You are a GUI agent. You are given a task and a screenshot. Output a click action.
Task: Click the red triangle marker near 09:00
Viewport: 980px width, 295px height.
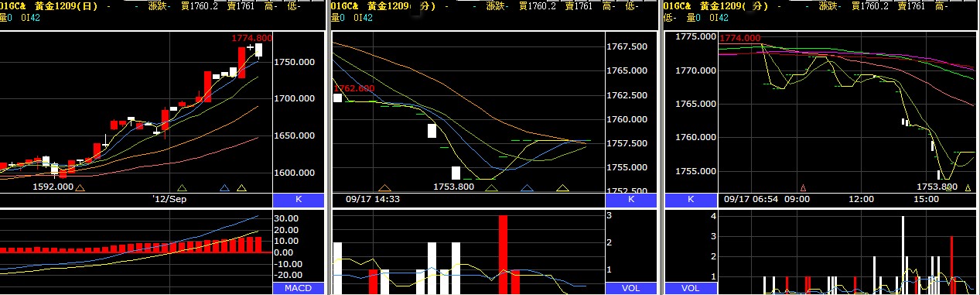(x=803, y=188)
